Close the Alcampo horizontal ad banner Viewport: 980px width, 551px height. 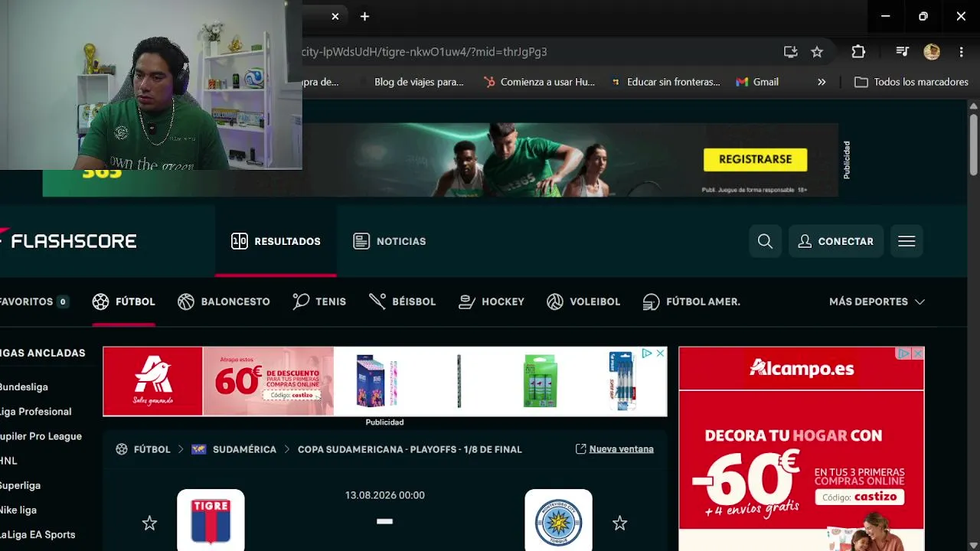tap(660, 354)
